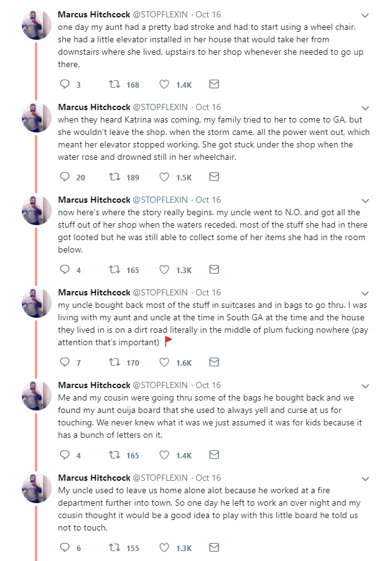Open more options on the fire department tweet
Image resolution: width=392 pixels, height=561 pixels.
[x=365, y=479]
